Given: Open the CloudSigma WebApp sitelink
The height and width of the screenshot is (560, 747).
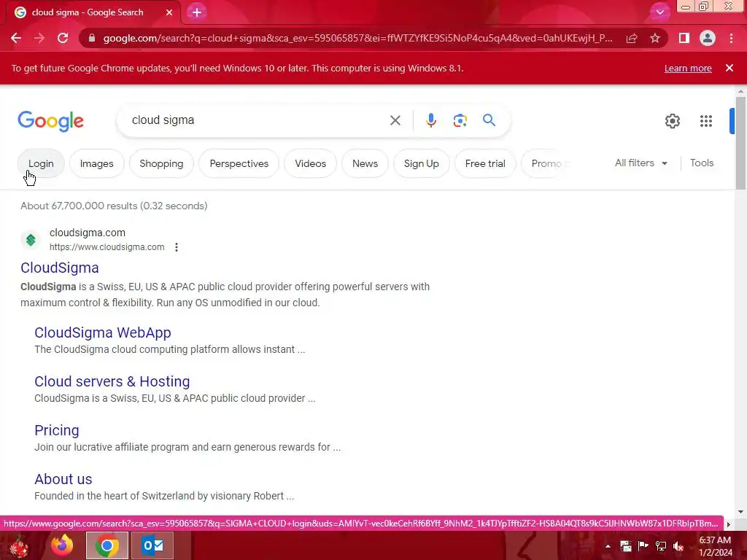Looking at the screenshot, I should click(102, 332).
